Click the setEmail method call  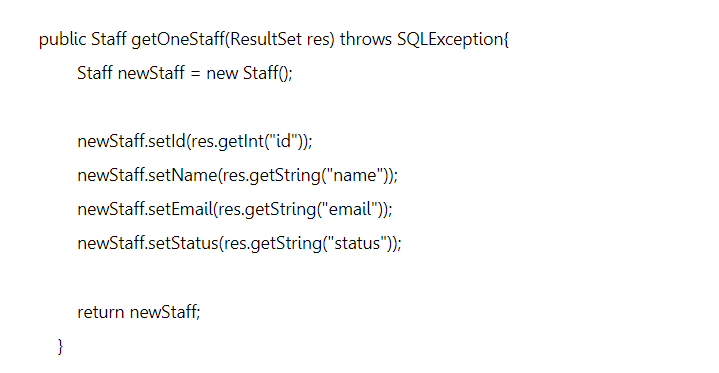(x=180, y=209)
